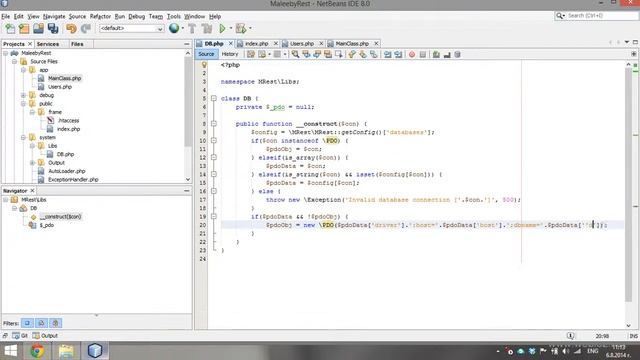Click the notifications icon in status bar
The width and height of the screenshot is (640, 360).
tap(571, 336)
